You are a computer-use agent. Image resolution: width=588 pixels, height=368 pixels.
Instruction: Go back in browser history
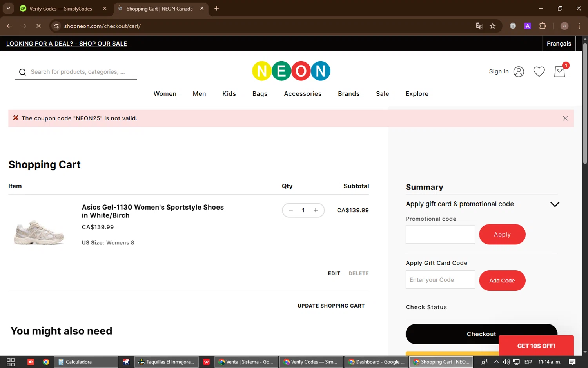tap(9, 26)
